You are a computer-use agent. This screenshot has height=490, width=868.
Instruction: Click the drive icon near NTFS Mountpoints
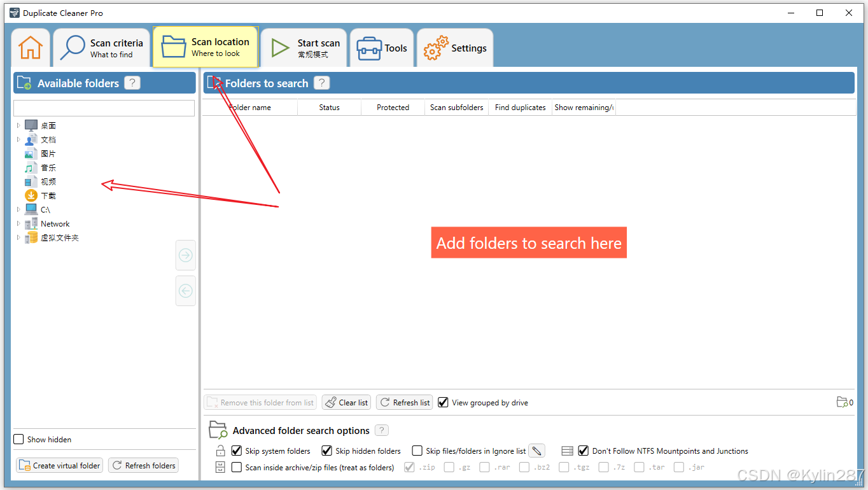point(568,451)
